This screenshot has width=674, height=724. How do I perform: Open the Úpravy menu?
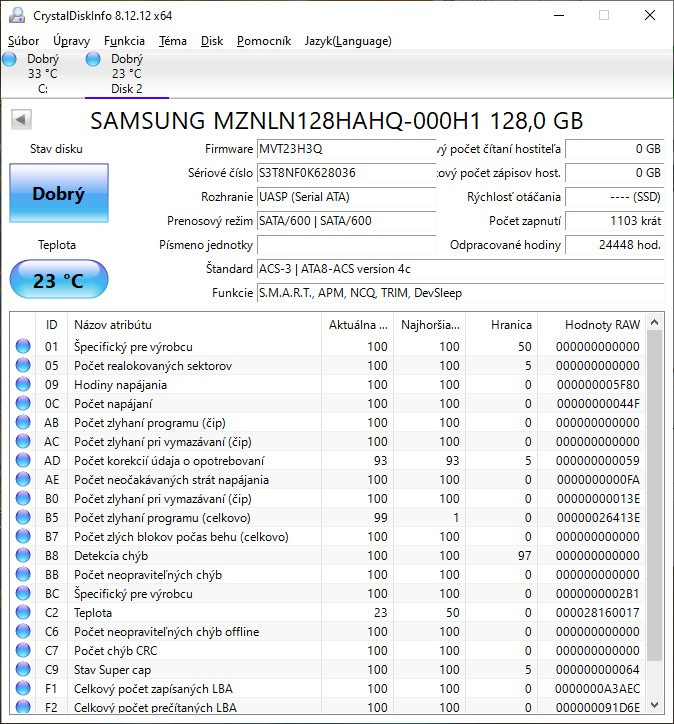pos(71,41)
